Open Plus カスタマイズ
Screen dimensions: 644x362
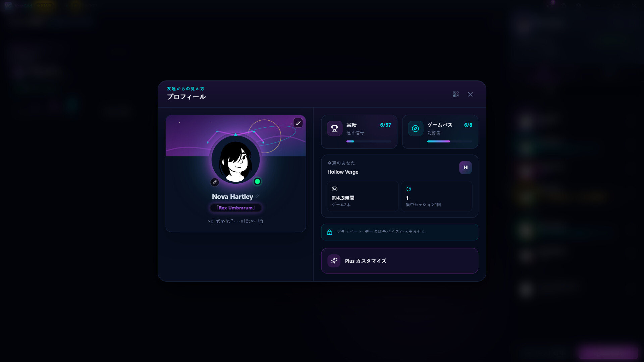pos(399,261)
